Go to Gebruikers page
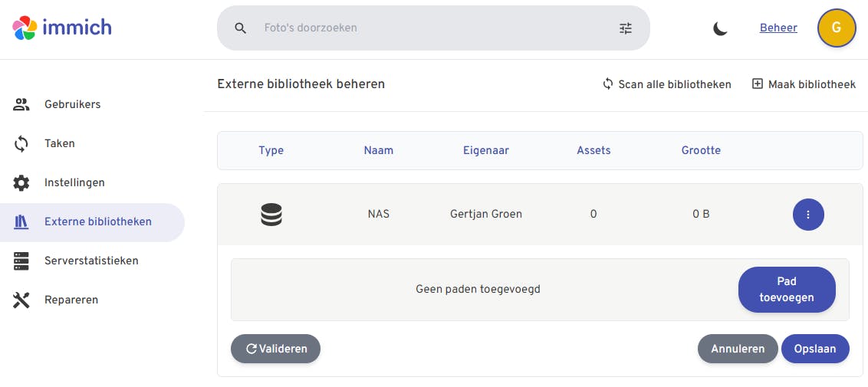868x387 pixels. click(x=72, y=104)
